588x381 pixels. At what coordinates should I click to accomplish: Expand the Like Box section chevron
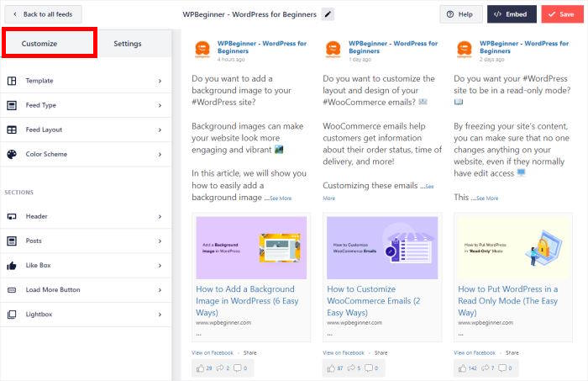point(160,266)
